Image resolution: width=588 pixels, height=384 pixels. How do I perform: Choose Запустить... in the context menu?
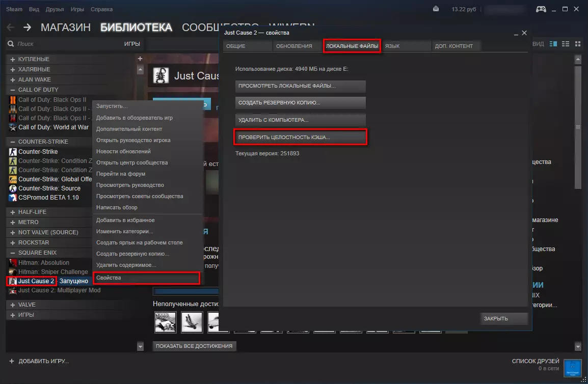147,106
